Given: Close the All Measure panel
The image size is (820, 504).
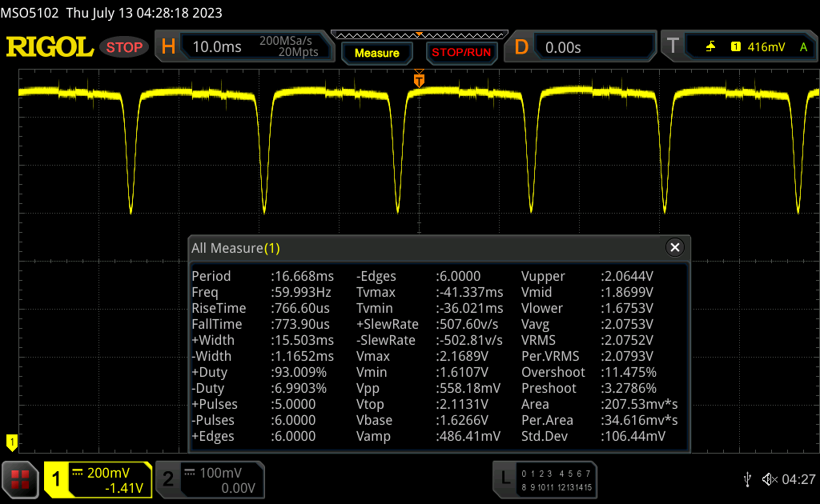Looking at the screenshot, I should tap(674, 248).
